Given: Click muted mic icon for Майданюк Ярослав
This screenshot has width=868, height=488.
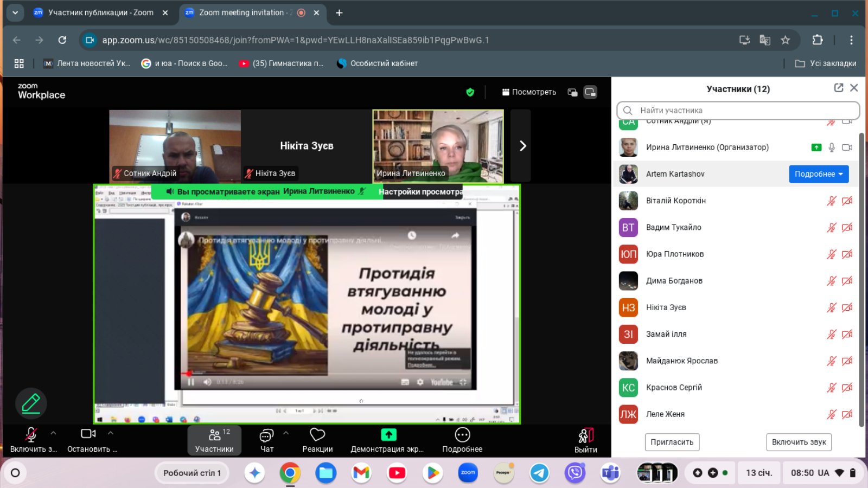Looking at the screenshot, I should pyautogui.click(x=832, y=361).
